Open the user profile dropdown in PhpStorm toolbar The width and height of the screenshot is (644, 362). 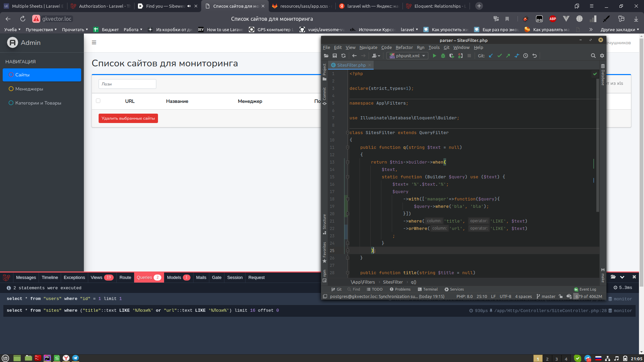tap(376, 56)
